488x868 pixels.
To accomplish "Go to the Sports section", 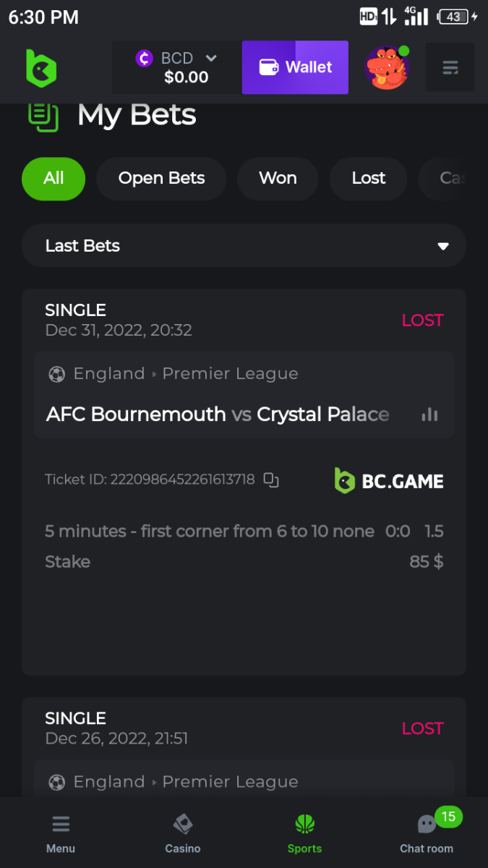I will coord(304,833).
